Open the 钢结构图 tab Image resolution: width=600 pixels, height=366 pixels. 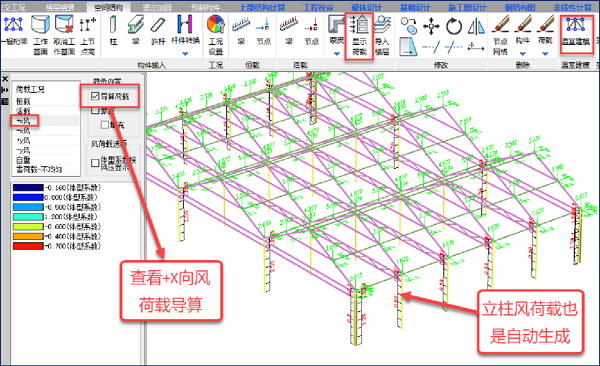(x=520, y=7)
